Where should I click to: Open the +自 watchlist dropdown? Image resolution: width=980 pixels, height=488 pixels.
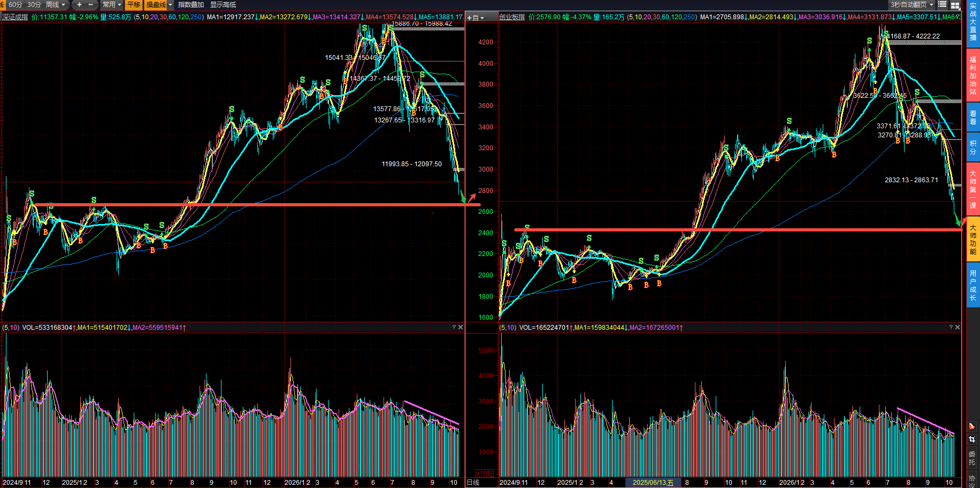click(x=476, y=18)
